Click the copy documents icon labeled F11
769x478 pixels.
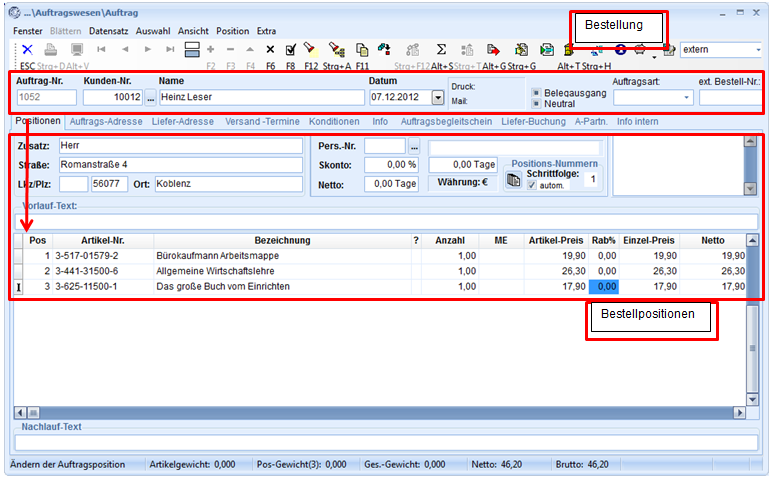(x=362, y=50)
